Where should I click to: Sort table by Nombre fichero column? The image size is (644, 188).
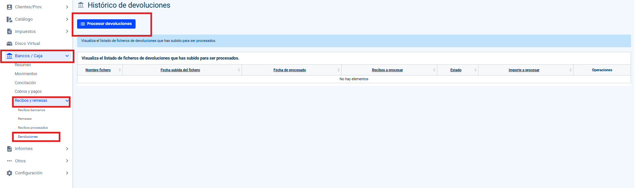[98, 70]
